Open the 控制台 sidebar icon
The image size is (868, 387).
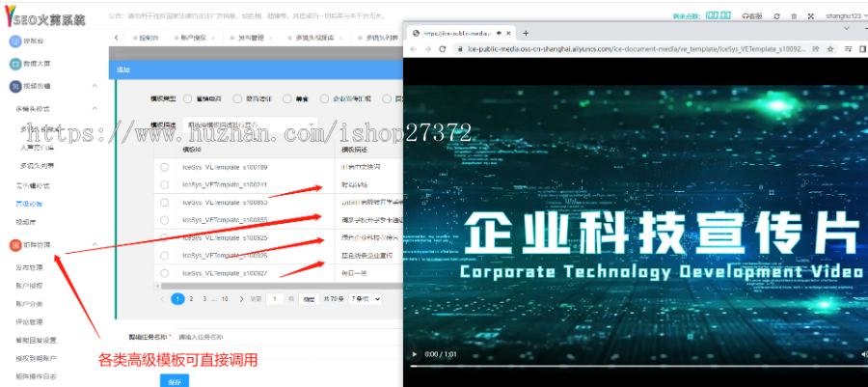coord(15,41)
